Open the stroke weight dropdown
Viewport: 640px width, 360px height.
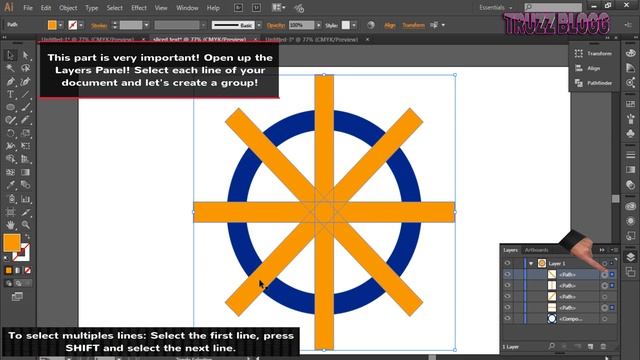coord(146,25)
